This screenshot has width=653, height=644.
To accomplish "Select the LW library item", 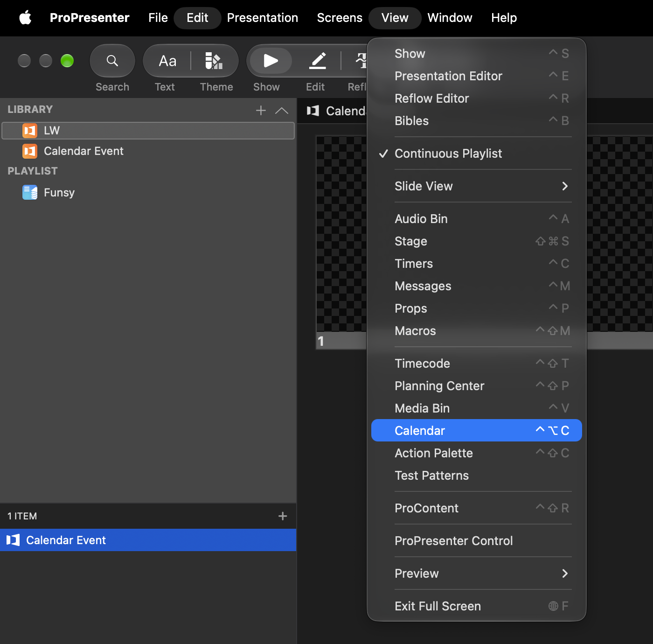I will pos(148,131).
